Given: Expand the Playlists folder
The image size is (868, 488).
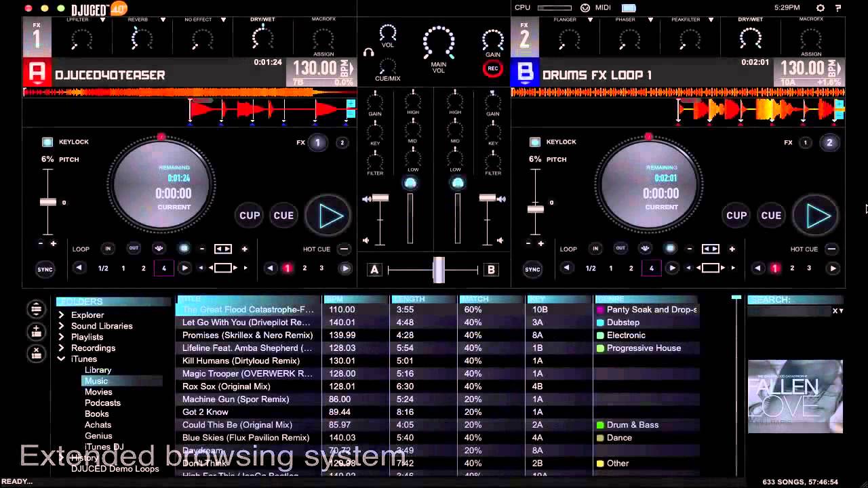Looking at the screenshot, I should tap(61, 337).
